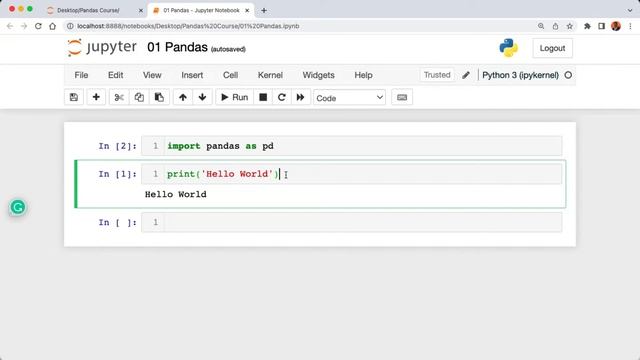Image resolution: width=640 pixels, height=360 pixels.
Task: Go back in browser history
Action: [10, 26]
